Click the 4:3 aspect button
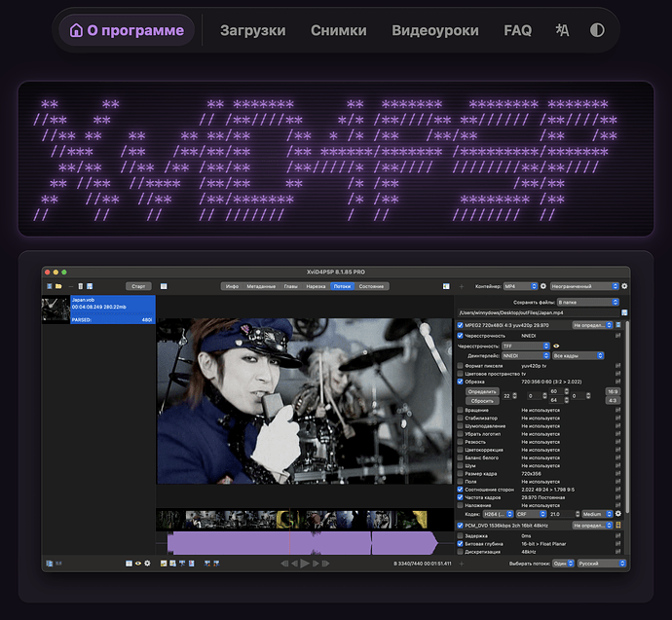 613,401
